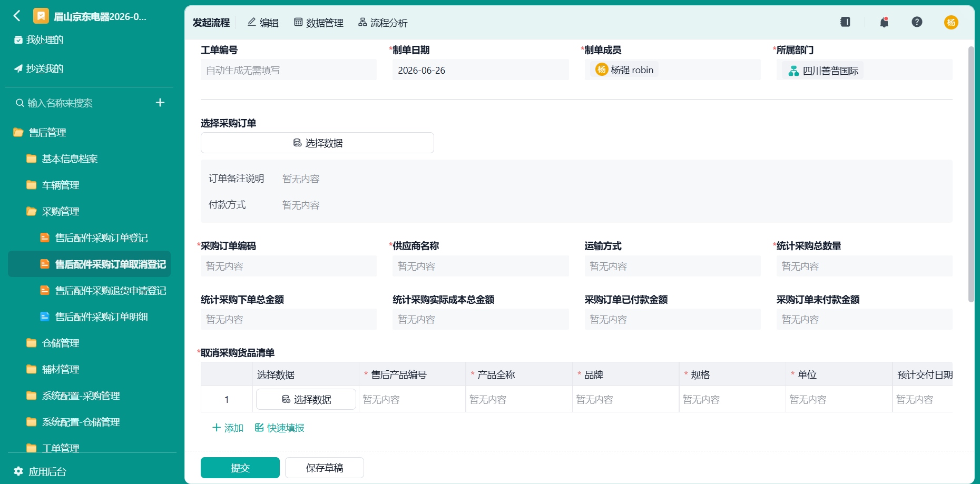Open the 流程分析 tab
Viewport: 980px width, 484px height.
tap(383, 23)
